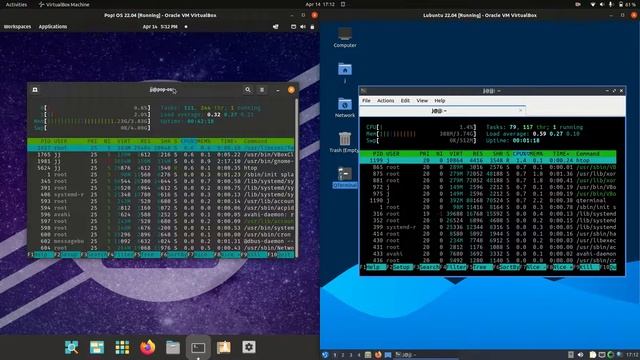Click the host Wi-Fi icon in top bar

593,4
